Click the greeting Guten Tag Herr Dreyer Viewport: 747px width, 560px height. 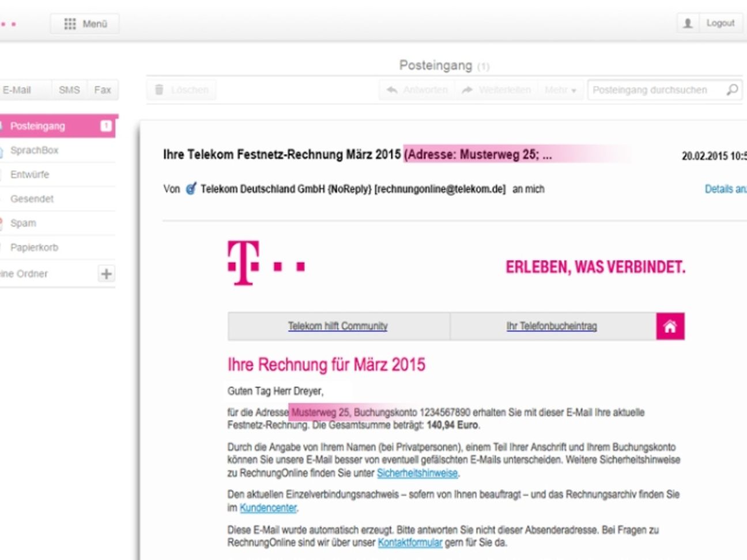(x=276, y=391)
